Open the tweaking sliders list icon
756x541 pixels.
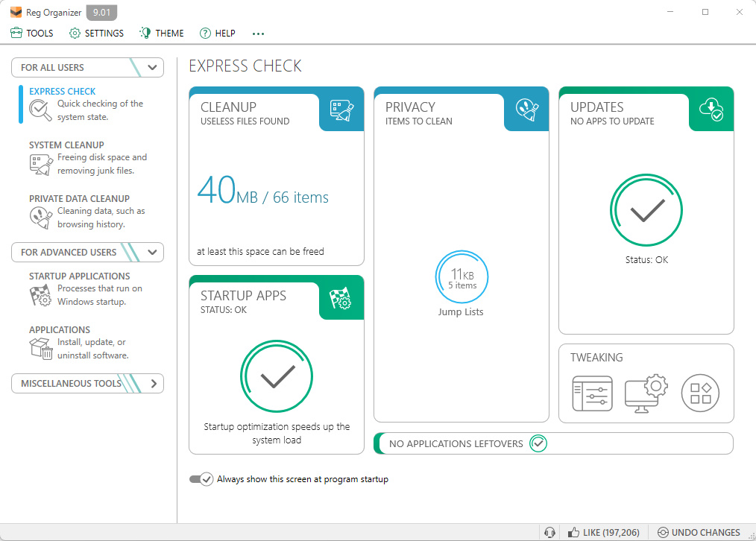593,393
